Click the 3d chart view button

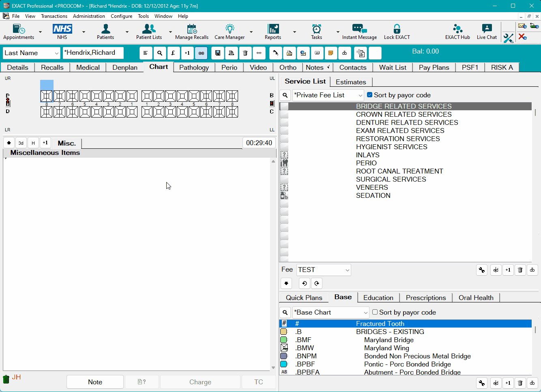coord(21,143)
